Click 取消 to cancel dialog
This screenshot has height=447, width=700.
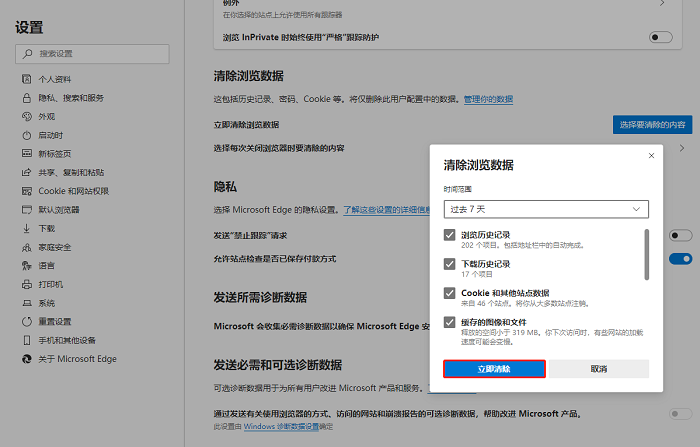coord(598,369)
